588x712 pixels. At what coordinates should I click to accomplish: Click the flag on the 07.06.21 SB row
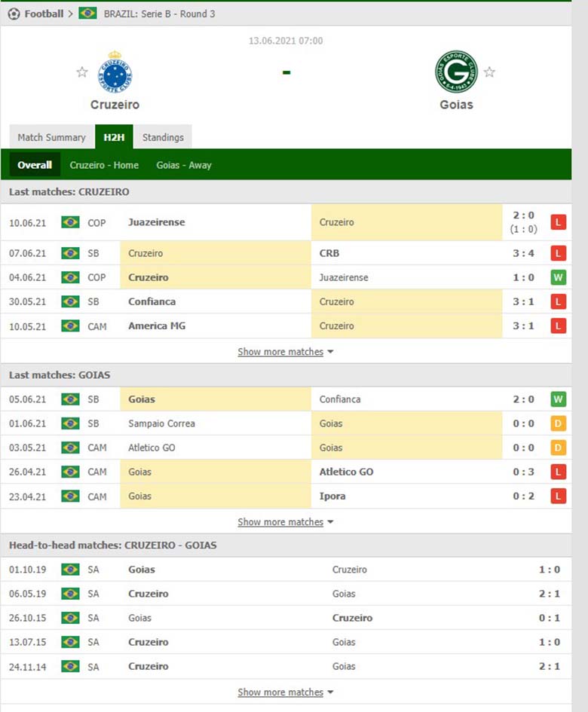pos(70,253)
